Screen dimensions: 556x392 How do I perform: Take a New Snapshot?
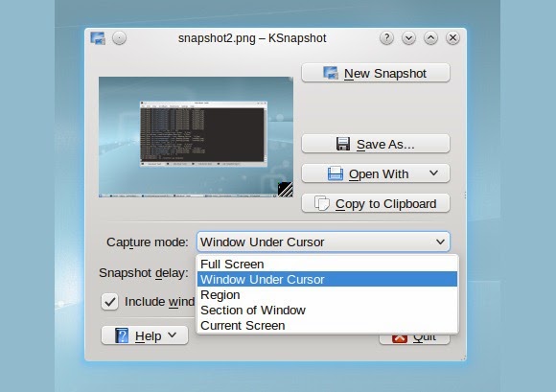tap(376, 73)
